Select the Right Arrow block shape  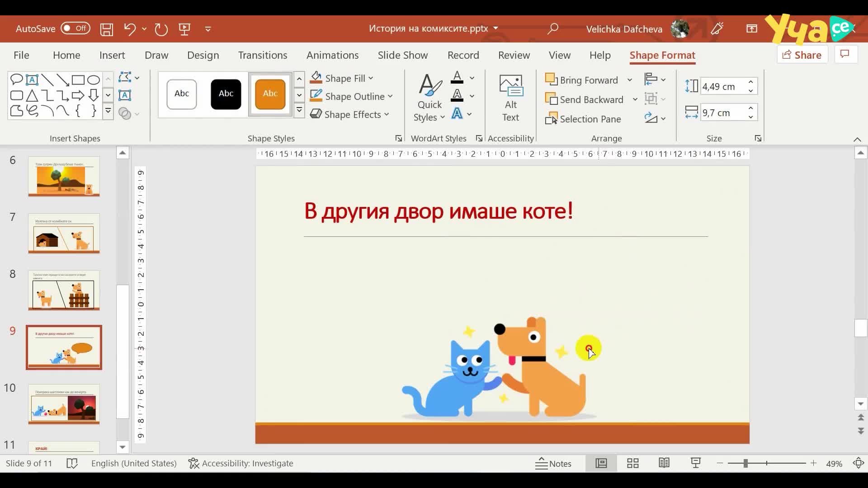click(78, 96)
